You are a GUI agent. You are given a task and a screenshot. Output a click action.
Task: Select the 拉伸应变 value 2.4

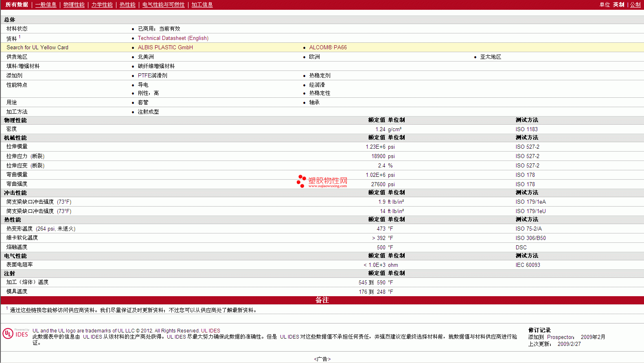tap(381, 165)
